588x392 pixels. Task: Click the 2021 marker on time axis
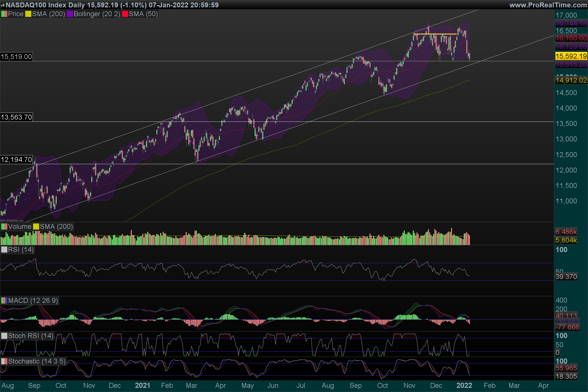[143, 385]
